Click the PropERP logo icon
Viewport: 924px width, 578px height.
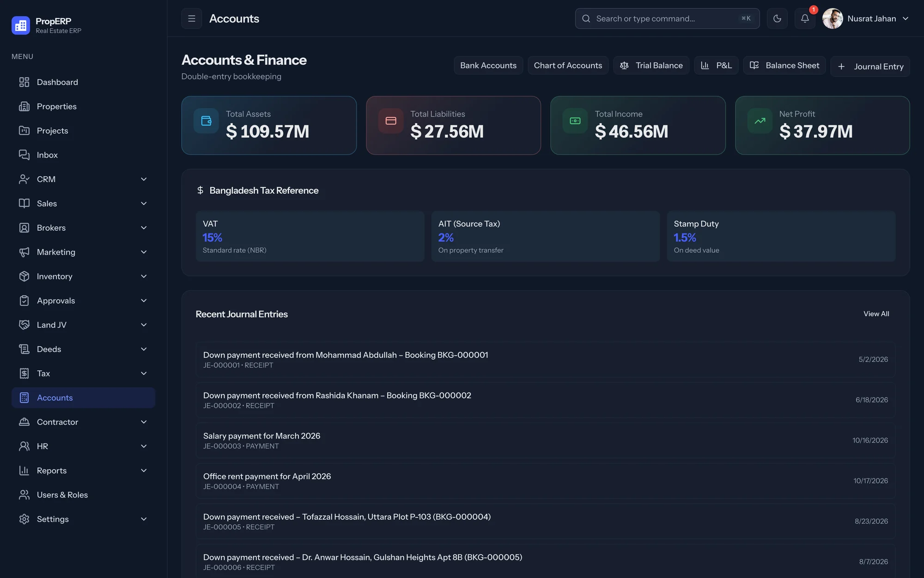(21, 25)
